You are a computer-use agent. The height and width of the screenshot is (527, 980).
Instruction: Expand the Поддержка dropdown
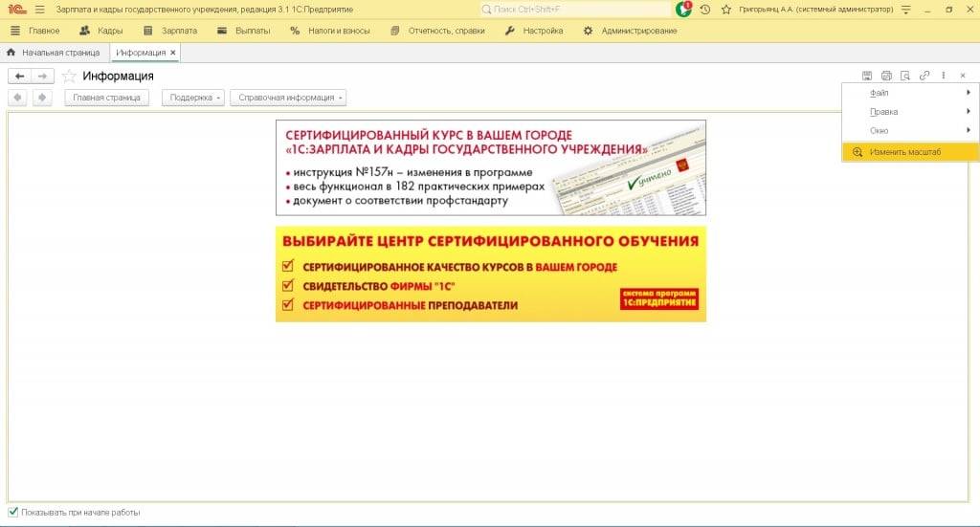(x=193, y=98)
